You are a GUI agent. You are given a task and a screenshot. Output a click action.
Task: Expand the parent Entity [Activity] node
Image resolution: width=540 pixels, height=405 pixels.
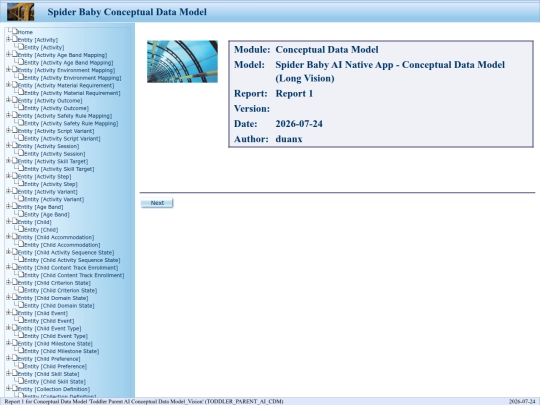pos(9,39)
